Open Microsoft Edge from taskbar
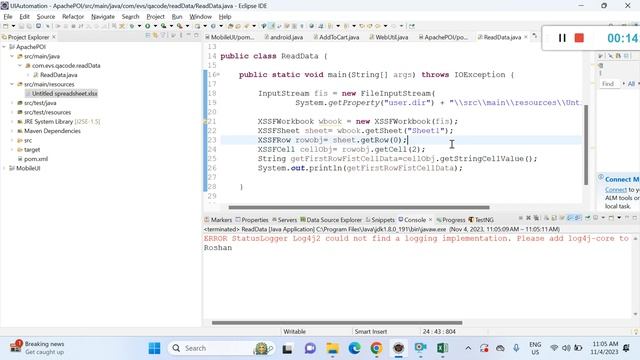This screenshot has height=360, width=640. (354, 348)
